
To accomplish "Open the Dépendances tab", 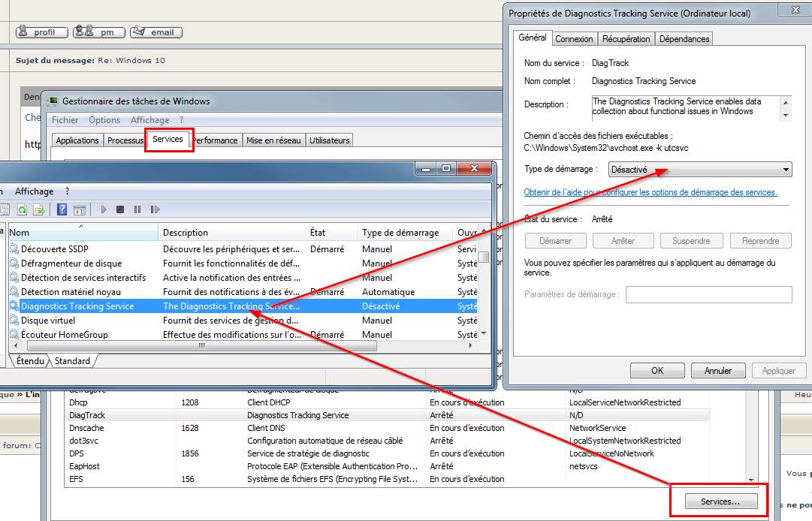I will tap(684, 39).
